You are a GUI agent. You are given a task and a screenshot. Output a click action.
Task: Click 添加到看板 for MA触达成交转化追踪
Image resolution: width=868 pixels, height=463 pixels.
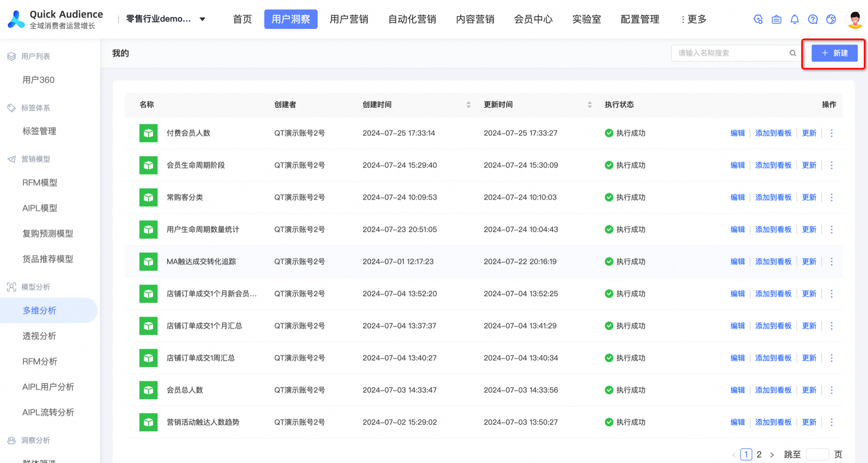click(773, 261)
